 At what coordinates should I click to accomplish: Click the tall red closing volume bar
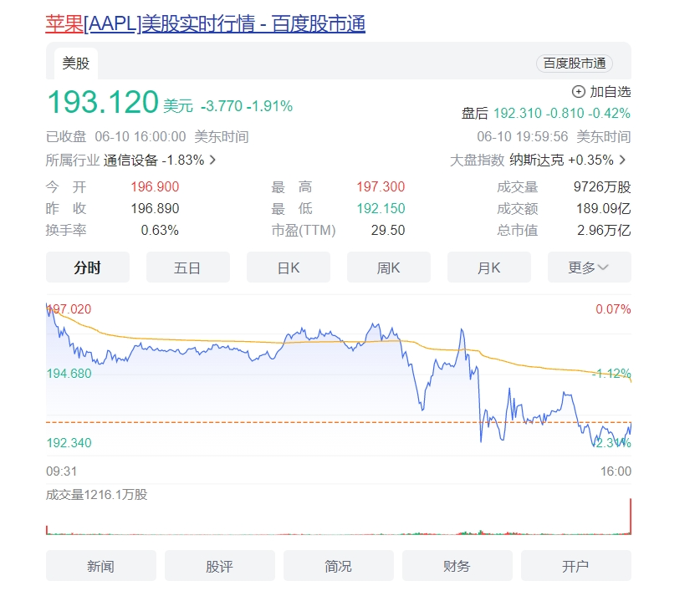pyautogui.click(x=631, y=517)
